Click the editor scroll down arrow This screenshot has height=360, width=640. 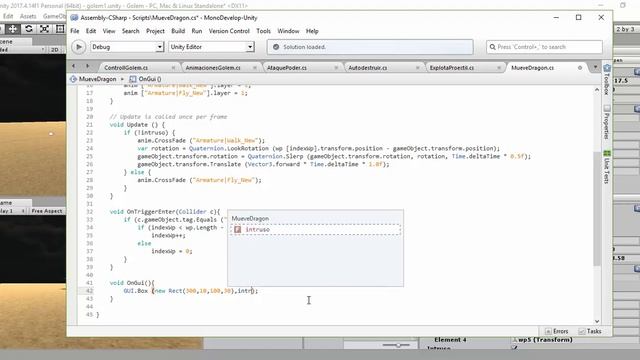click(x=597, y=322)
